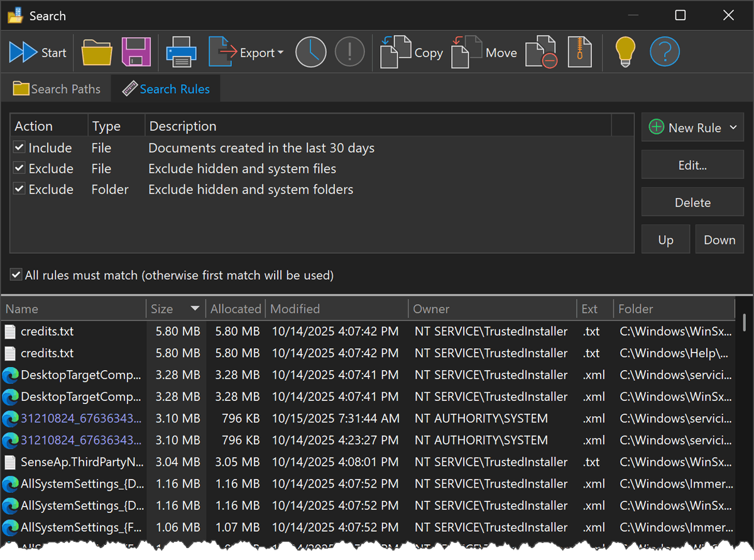Click the zip archive icon
Viewport: 754px width, 560px height.
579,52
